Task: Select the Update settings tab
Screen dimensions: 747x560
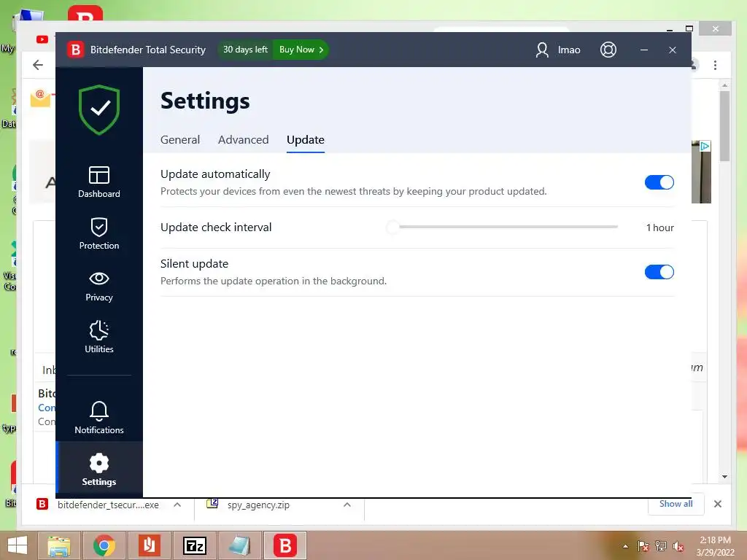Action: pos(306,139)
